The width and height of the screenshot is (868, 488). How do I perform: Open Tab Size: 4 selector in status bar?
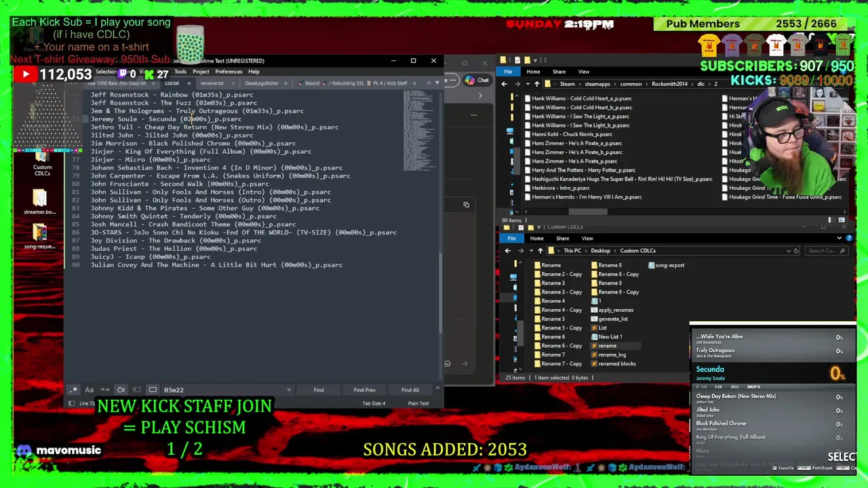pos(374,403)
